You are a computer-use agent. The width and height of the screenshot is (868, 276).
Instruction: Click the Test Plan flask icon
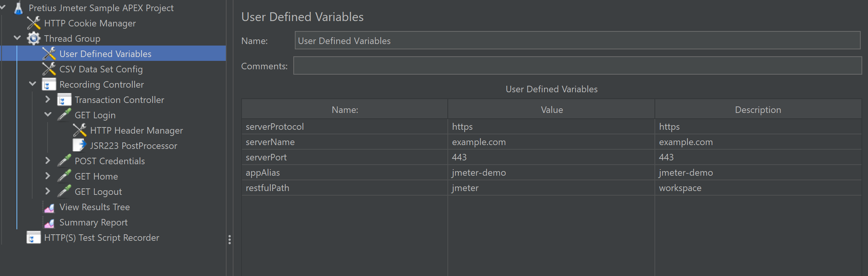[x=18, y=8]
